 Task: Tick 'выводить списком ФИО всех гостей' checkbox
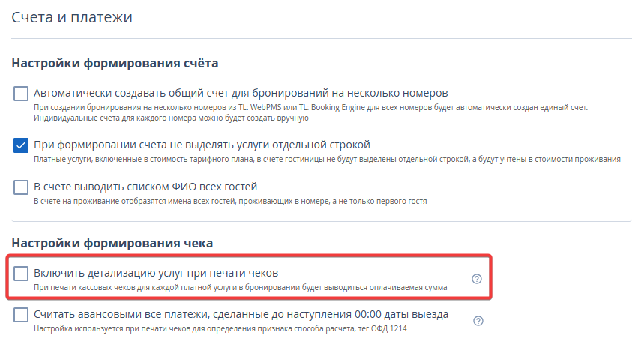click(x=21, y=187)
